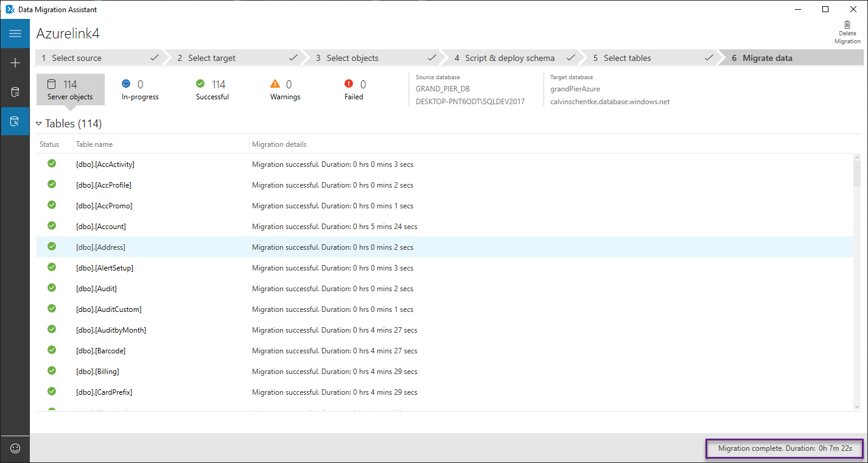Filter by Warnings count

(285, 90)
